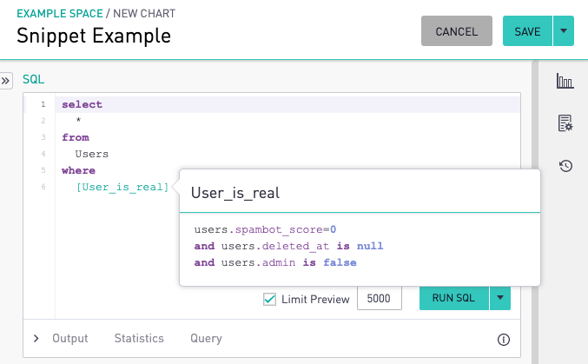This screenshot has width=588, height=364.
Task: Open the query history clock icon
Action: (x=565, y=165)
